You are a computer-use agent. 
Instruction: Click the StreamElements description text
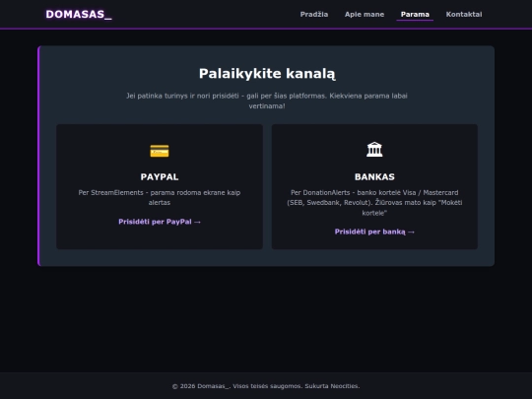160,197
